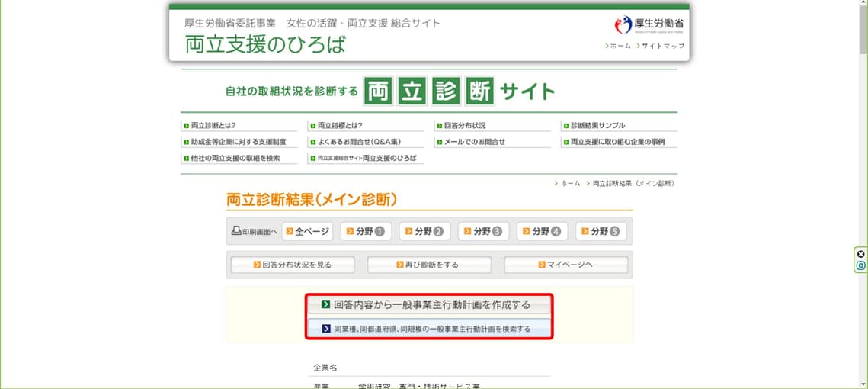Click 同業種、同都道府県、同規模の一般事業主行動計画を検索する
This screenshot has height=389, width=868.
[x=428, y=329]
